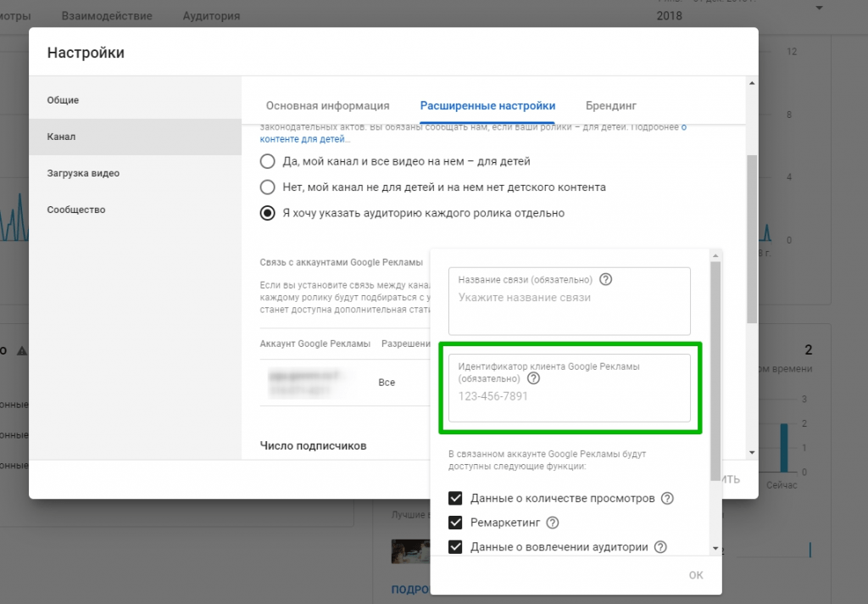Select Да, мой канал для детей option
The height and width of the screenshot is (604, 868).
[x=267, y=161]
